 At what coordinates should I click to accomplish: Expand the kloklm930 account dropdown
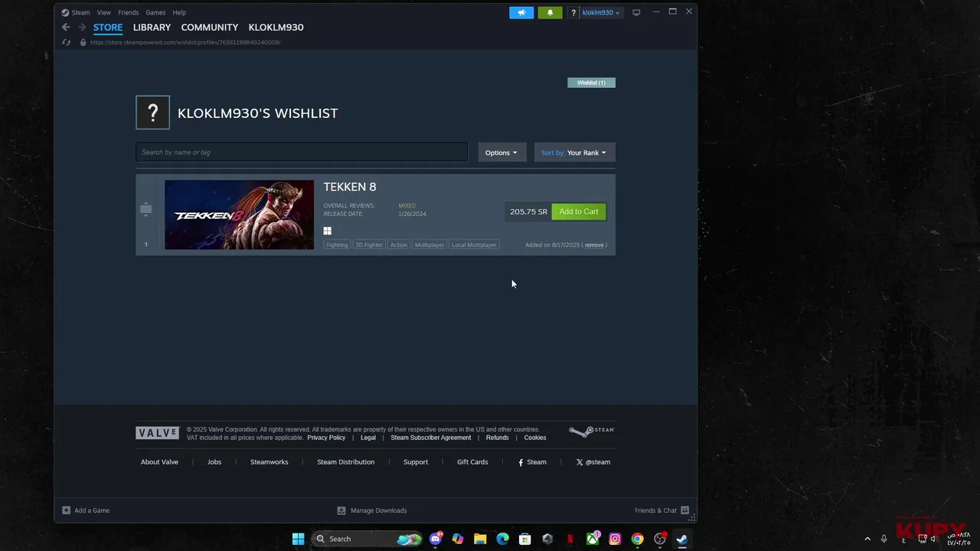point(601,12)
